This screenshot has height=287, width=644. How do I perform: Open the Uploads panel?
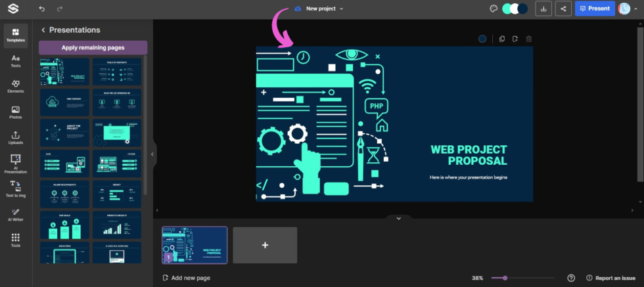pyautogui.click(x=15, y=138)
